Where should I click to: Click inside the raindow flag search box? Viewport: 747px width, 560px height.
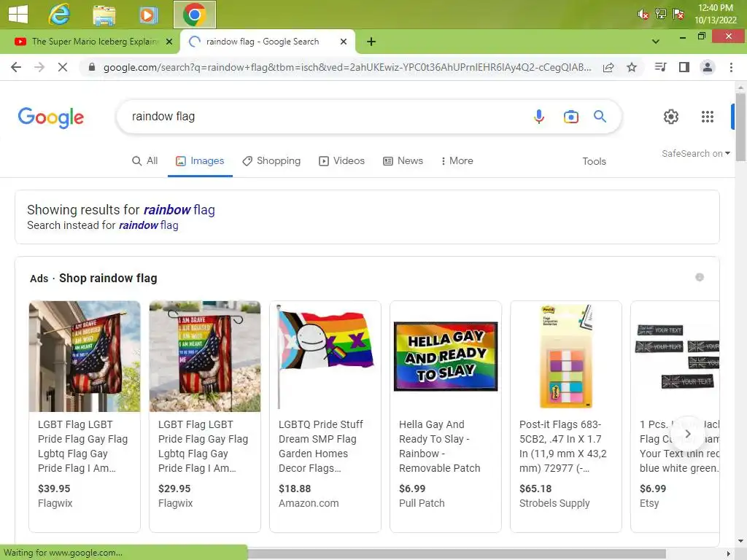[x=324, y=116]
